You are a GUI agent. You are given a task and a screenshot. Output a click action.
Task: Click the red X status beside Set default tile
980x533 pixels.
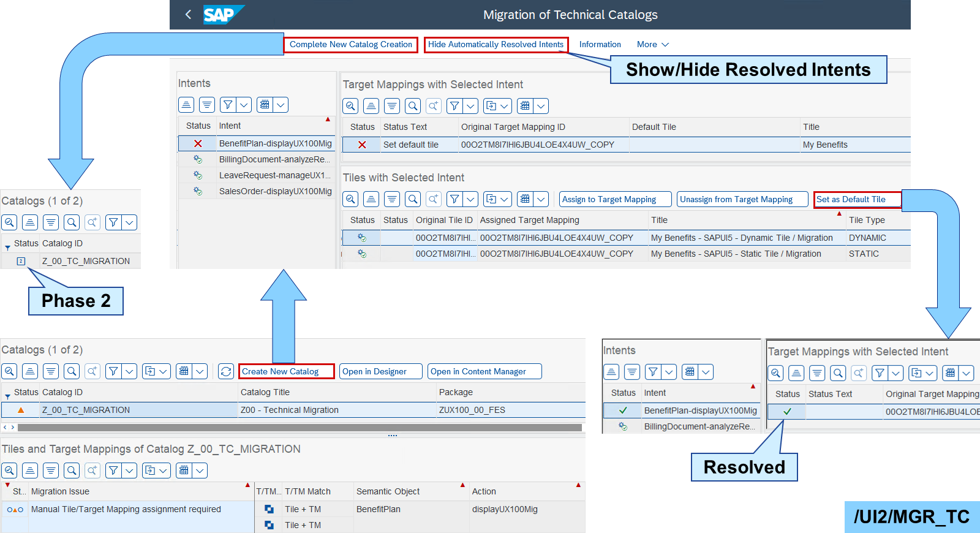point(362,145)
